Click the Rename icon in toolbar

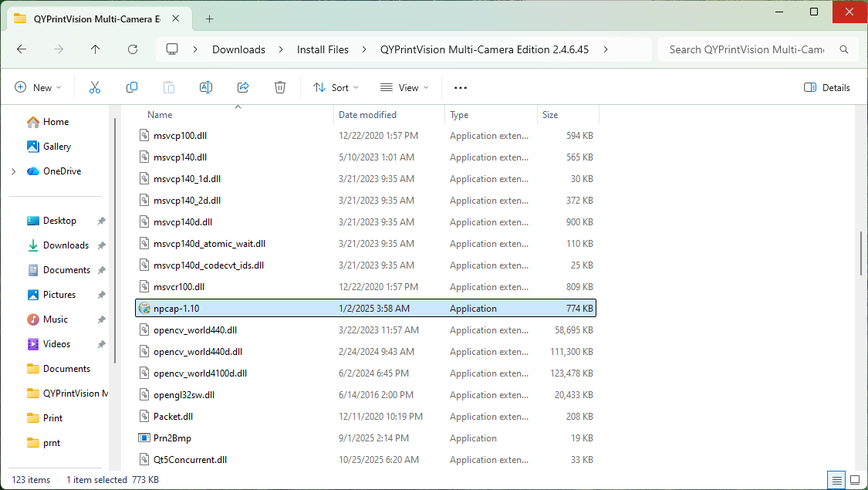tap(206, 87)
